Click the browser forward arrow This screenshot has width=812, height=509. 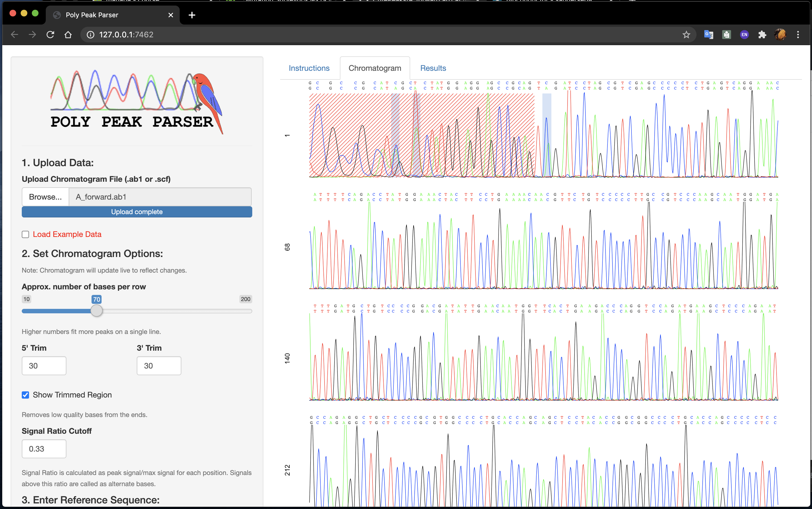(32, 34)
